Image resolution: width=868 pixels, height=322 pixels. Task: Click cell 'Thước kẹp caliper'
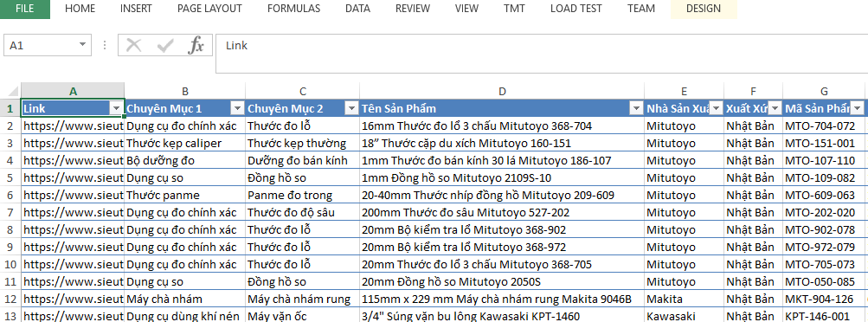click(x=185, y=144)
